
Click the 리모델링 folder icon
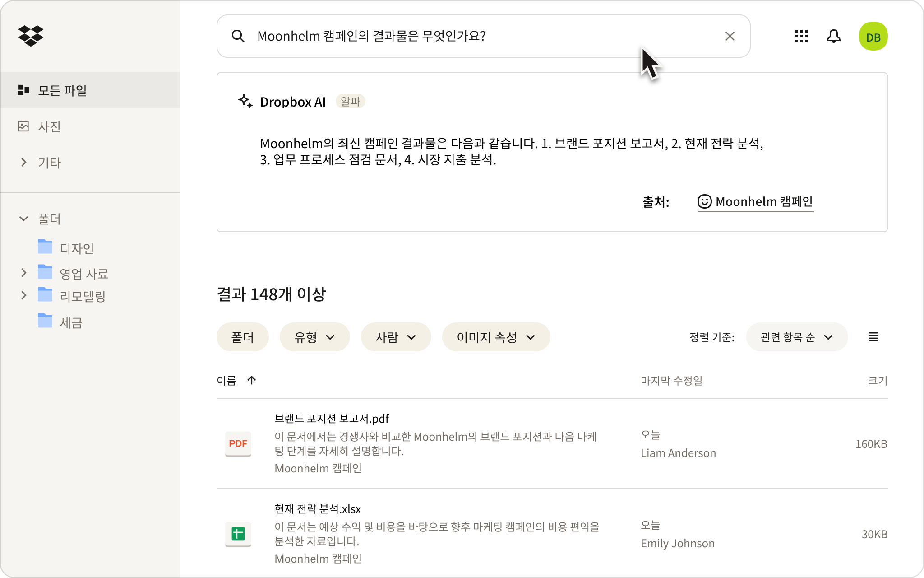[x=45, y=294]
